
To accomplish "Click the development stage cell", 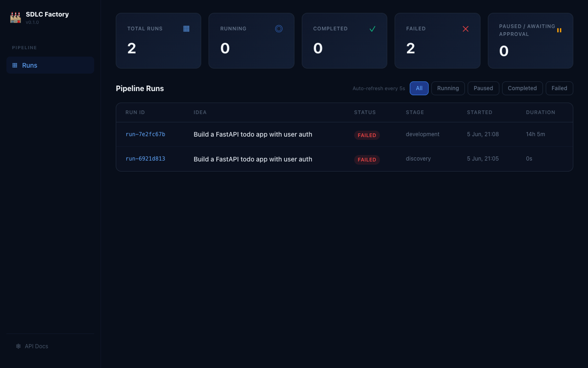I will pyautogui.click(x=423, y=134).
